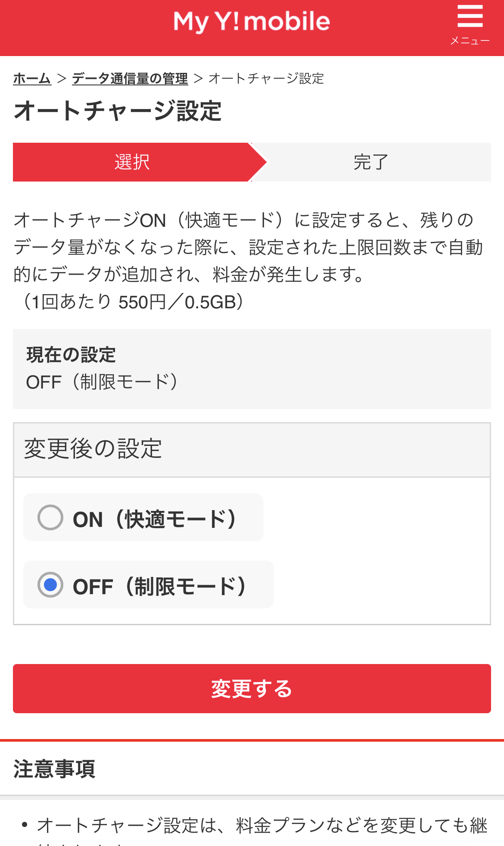The width and height of the screenshot is (504, 846).
Task: Click the 変更後の設定 panel header
Action: [252, 449]
